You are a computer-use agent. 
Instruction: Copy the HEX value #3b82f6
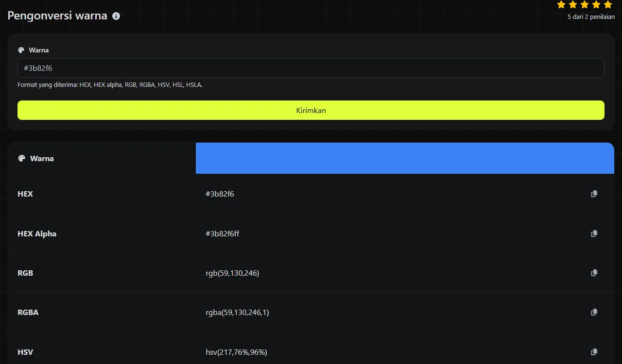(594, 194)
